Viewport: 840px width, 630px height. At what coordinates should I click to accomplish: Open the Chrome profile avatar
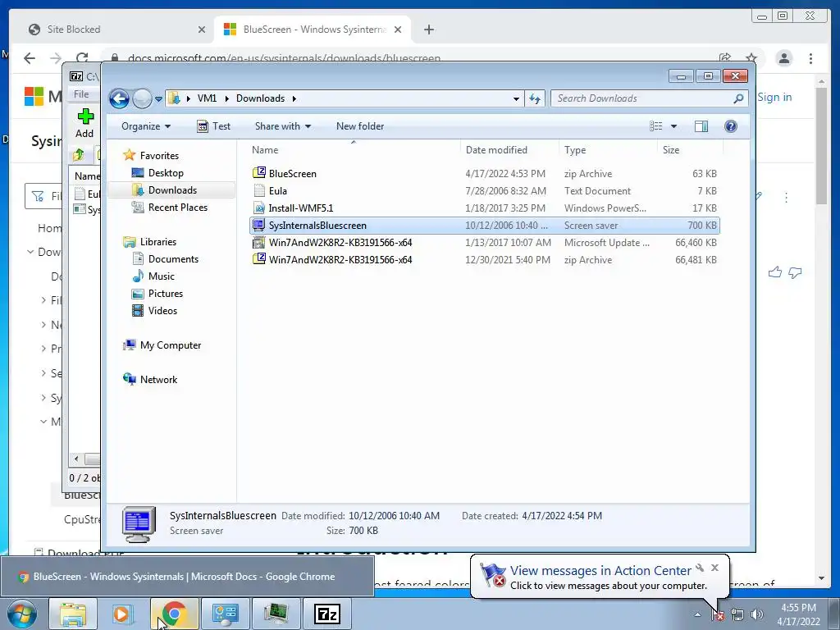(784, 58)
